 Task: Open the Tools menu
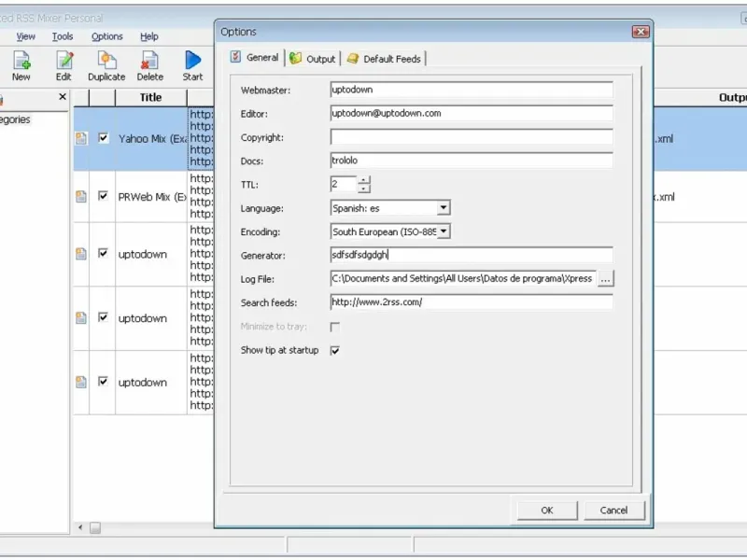(63, 36)
